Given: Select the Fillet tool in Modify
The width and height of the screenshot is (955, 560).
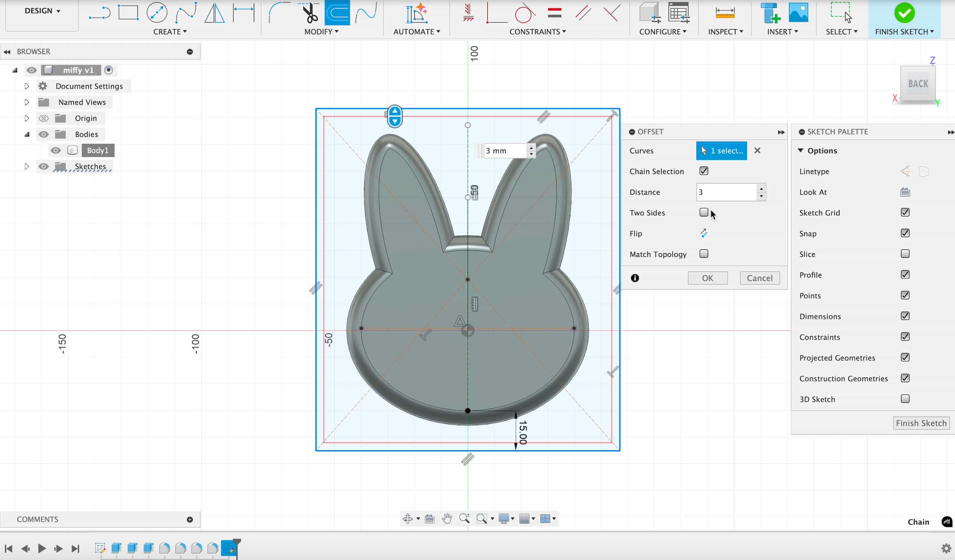Looking at the screenshot, I should coord(280,13).
